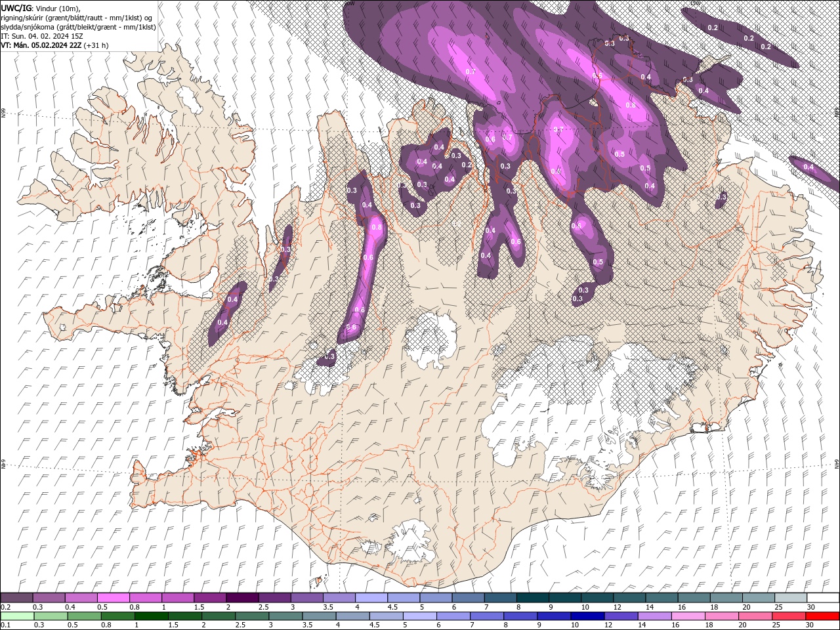
Task: Pick bottom-row legend swatch between 25 and 30
Action: 789,616
